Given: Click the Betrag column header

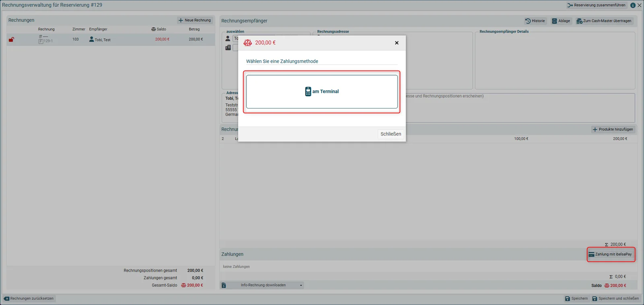Looking at the screenshot, I should 194,29.
